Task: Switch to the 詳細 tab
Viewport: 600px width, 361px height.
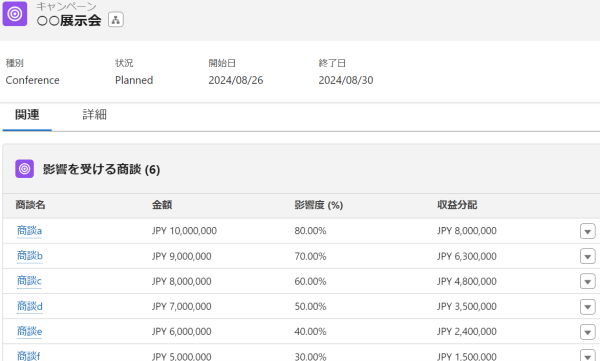Action: (95, 114)
